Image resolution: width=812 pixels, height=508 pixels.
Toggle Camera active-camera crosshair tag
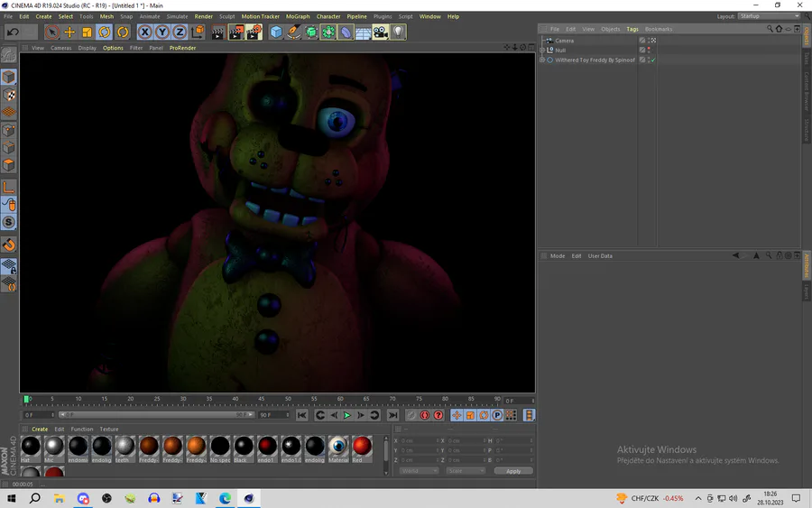click(x=653, y=41)
